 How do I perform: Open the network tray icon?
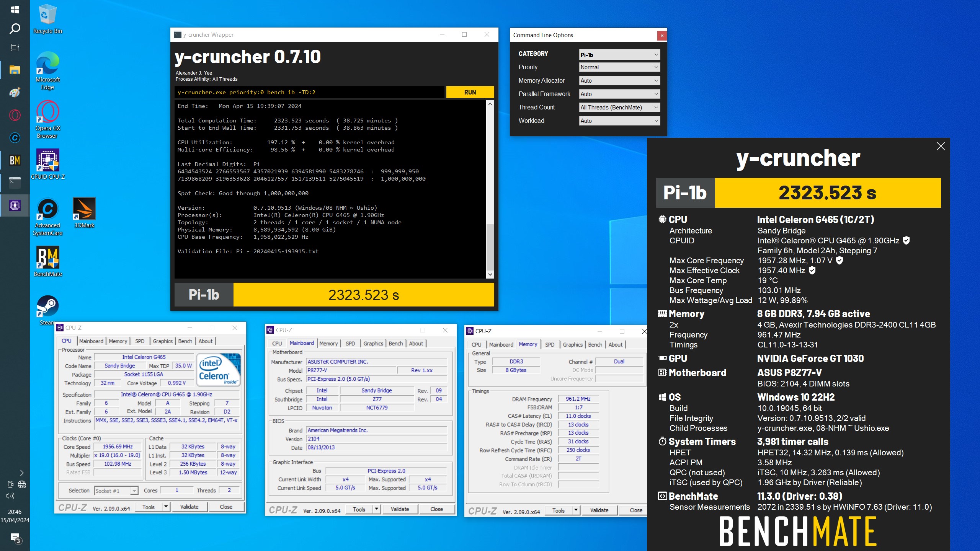click(x=22, y=484)
